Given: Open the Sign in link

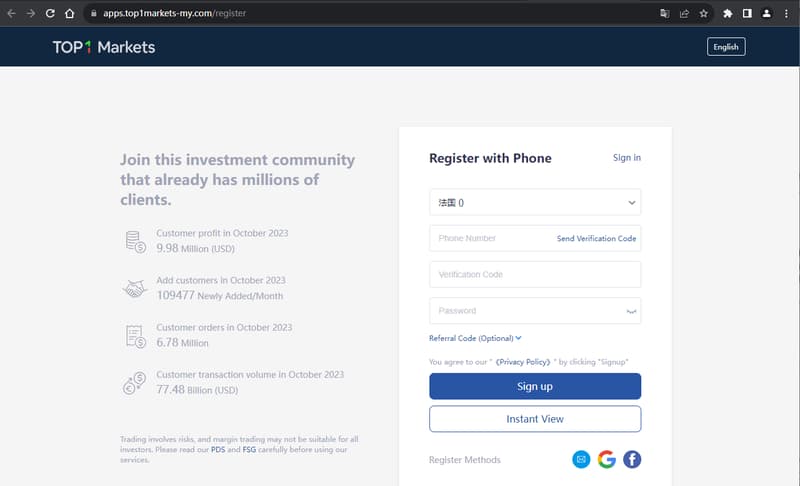Looking at the screenshot, I should tap(627, 158).
